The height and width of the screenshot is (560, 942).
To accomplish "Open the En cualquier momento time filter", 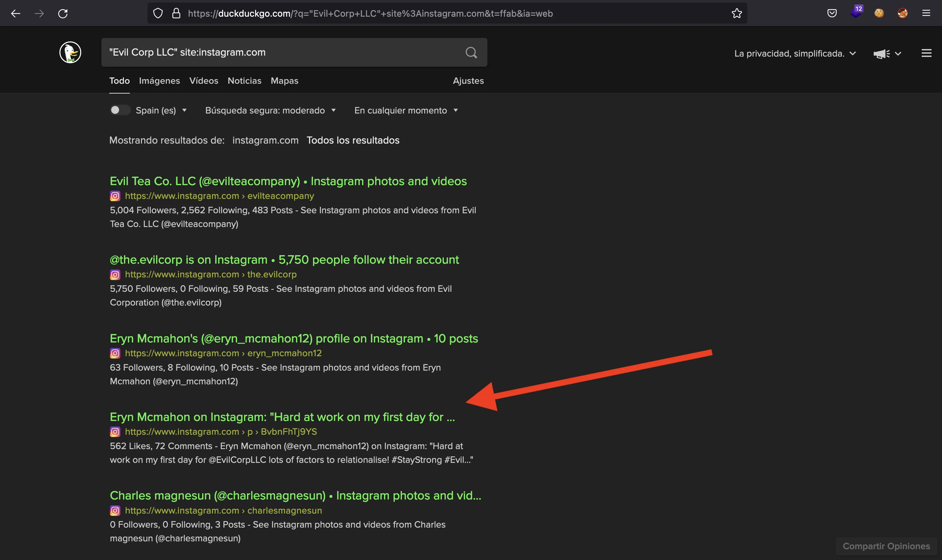I will [406, 110].
